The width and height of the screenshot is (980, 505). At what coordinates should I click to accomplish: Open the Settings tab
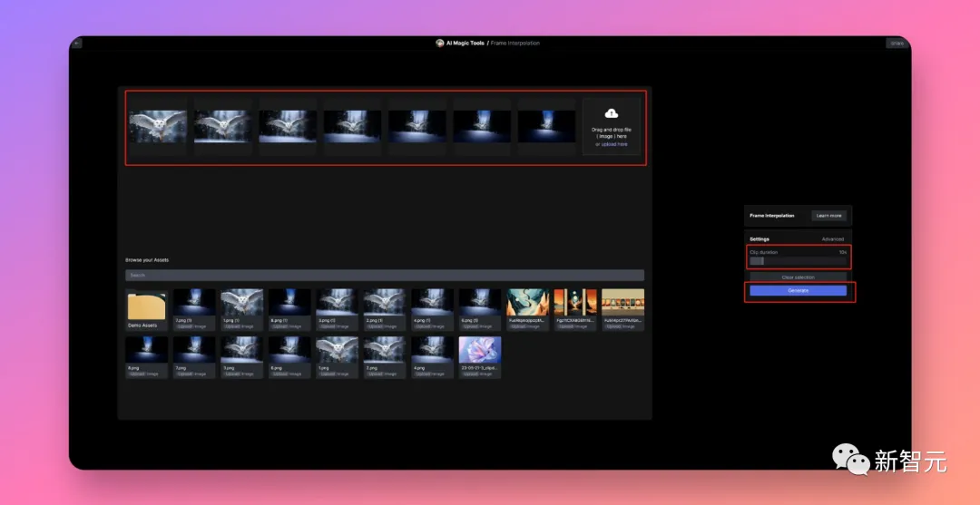tap(759, 239)
